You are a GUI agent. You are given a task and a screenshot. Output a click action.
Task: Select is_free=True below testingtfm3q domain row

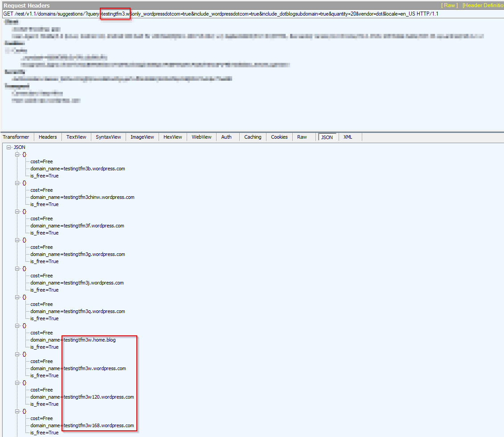[45, 318]
